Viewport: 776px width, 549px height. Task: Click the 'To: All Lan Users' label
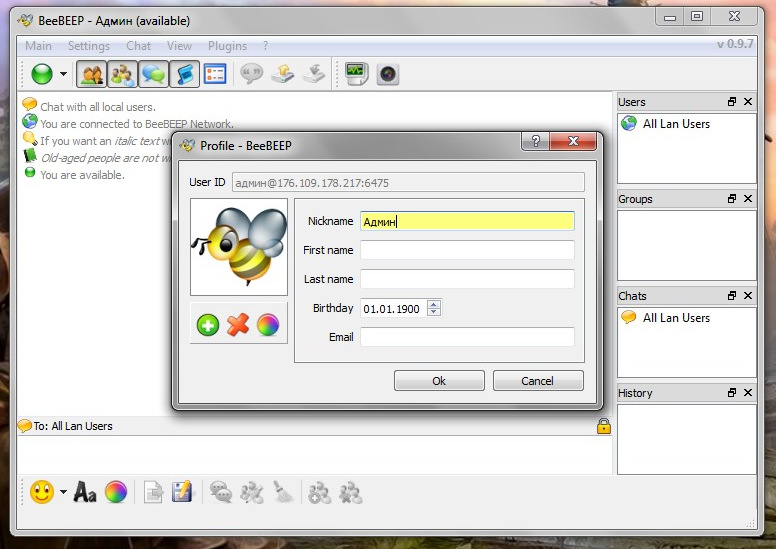[x=73, y=426]
